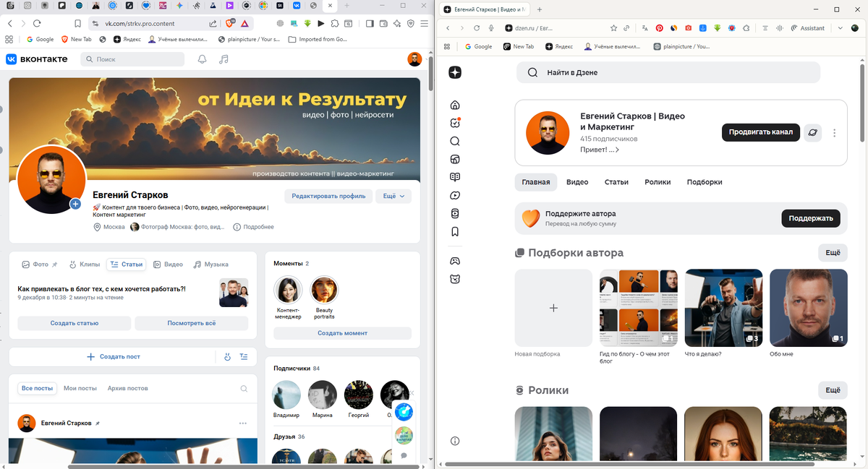Viewport: 868px width, 469px height.
Task: Expand VK account avatar menu
Action: (415, 59)
